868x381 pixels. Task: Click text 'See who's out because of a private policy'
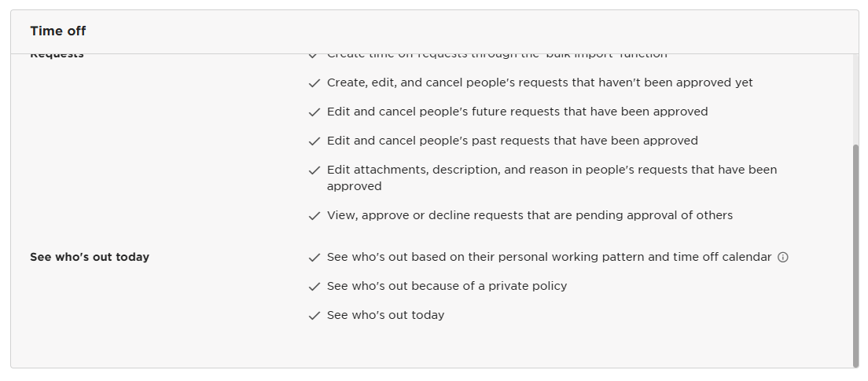(447, 286)
